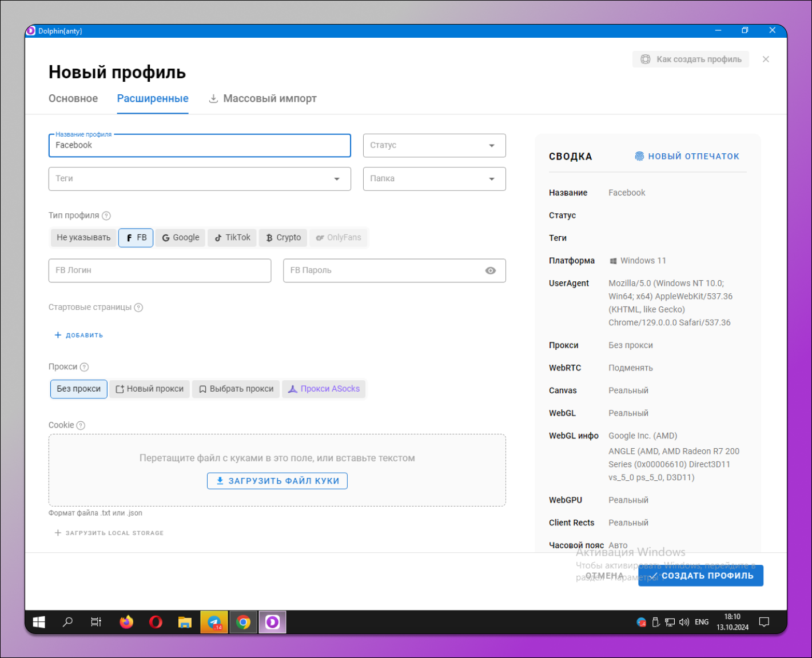Click the help icon next to Тип профиля

tap(106, 216)
